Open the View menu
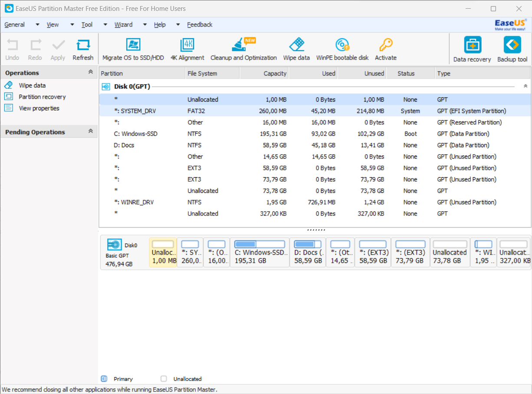 (53, 25)
